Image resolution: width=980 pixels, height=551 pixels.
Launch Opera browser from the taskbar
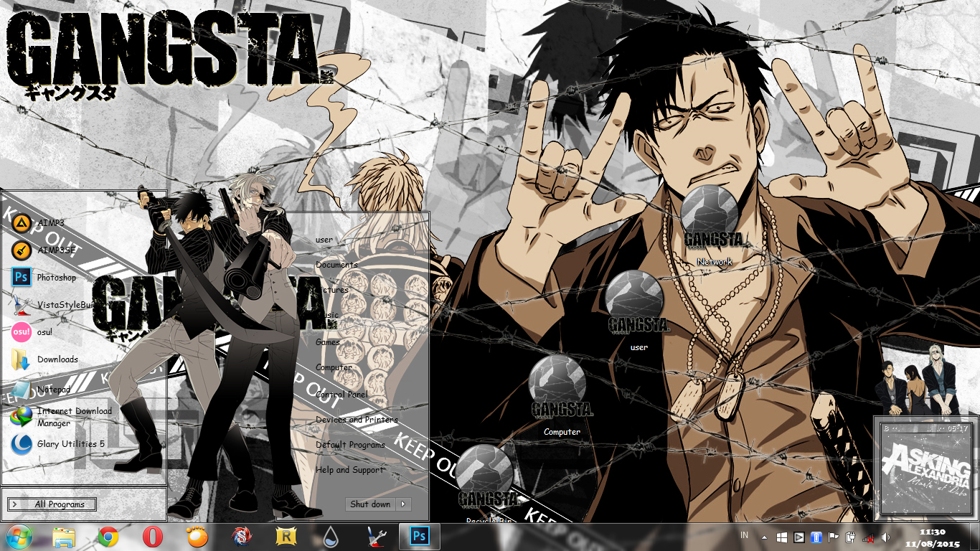coord(152,537)
